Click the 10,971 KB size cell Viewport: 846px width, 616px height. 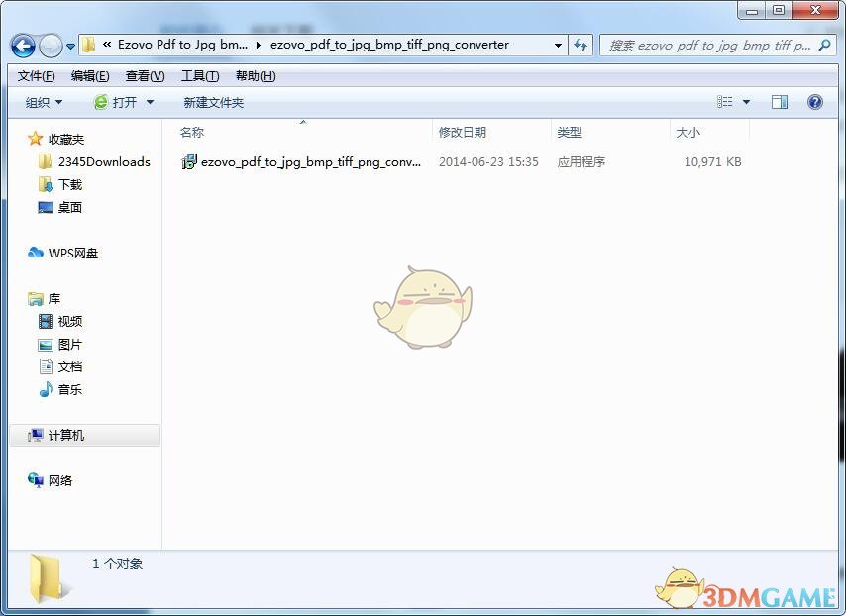point(712,161)
